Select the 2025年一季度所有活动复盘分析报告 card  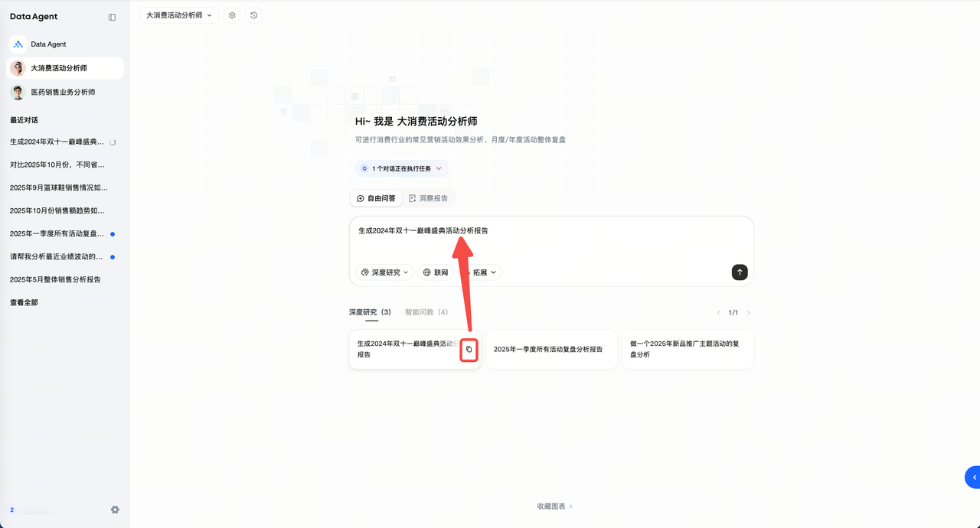551,349
